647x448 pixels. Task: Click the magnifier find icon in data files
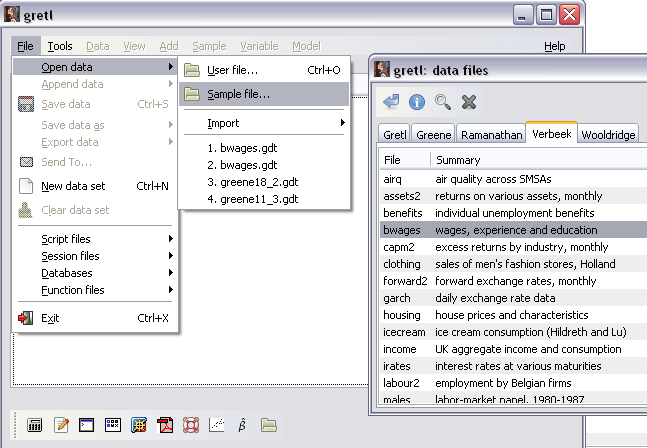pos(443,101)
